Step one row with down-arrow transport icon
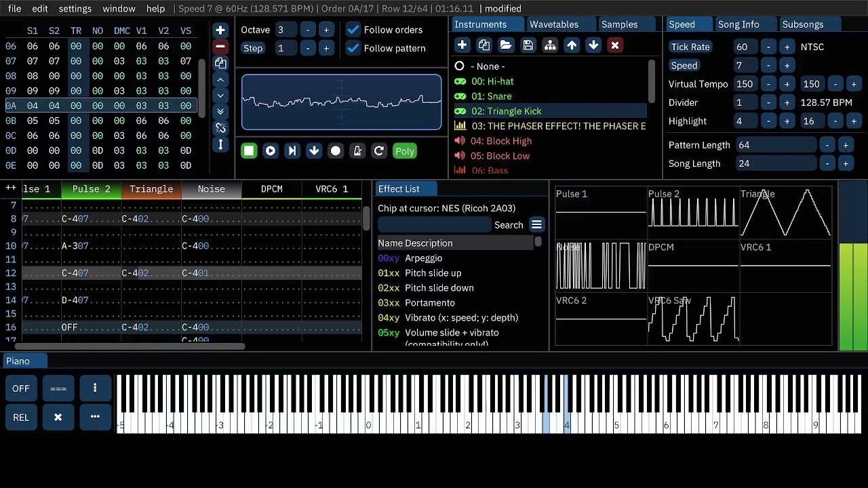This screenshot has height=488, width=868. click(314, 151)
